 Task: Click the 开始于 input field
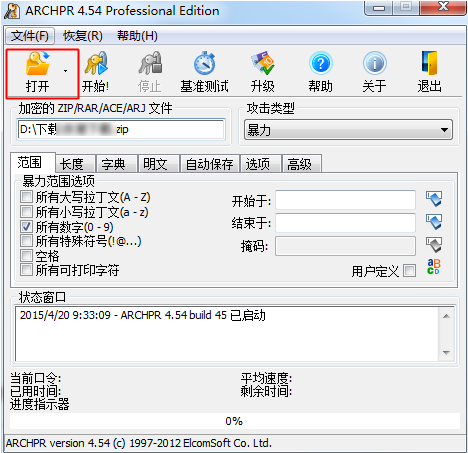[345, 200]
